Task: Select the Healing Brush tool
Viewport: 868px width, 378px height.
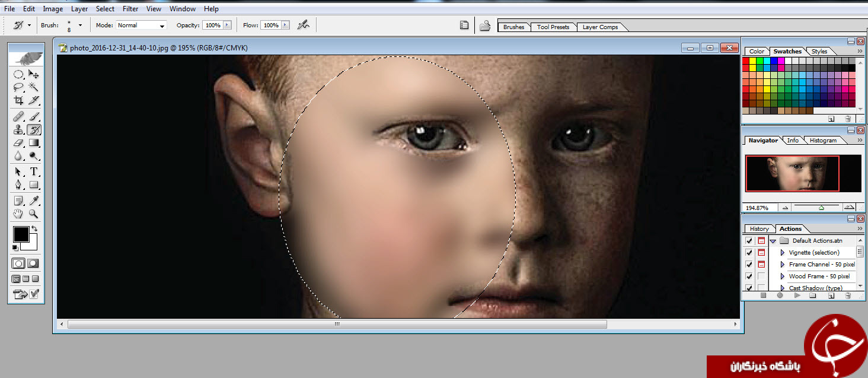Action: (x=19, y=116)
